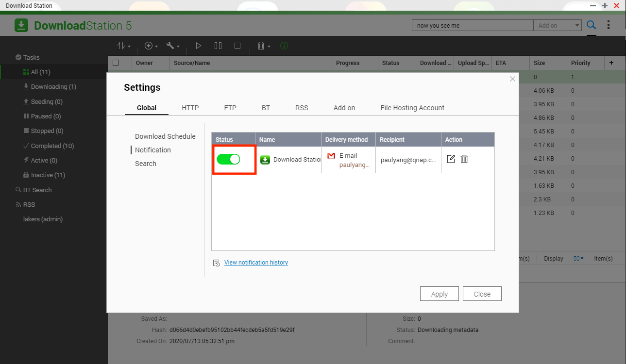Click the add column plus icon
The height and width of the screenshot is (364, 626).
click(611, 63)
